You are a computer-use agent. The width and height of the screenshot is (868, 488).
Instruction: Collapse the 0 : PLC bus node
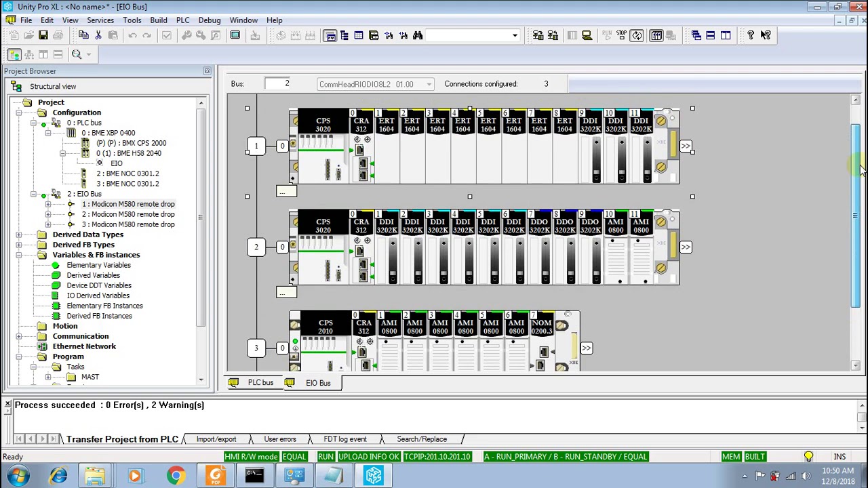click(x=33, y=123)
